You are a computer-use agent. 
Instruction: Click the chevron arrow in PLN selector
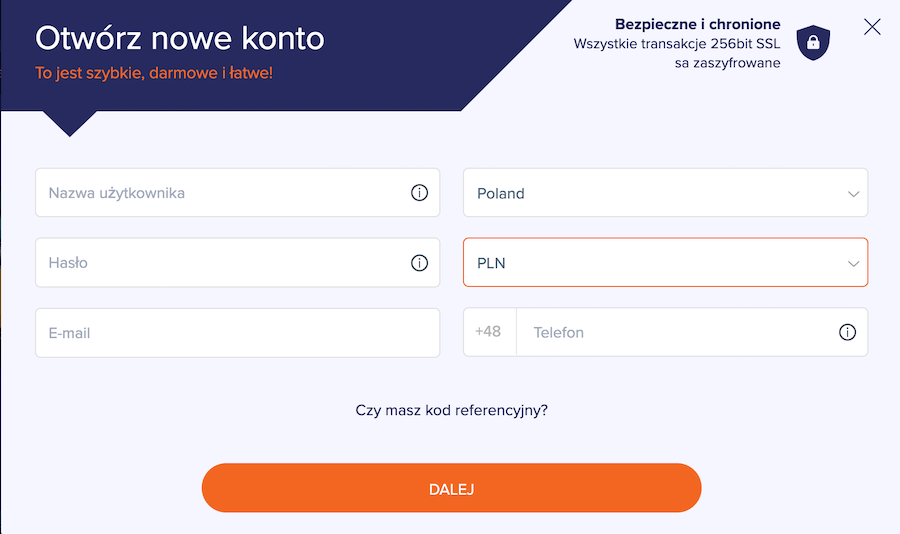point(854,264)
